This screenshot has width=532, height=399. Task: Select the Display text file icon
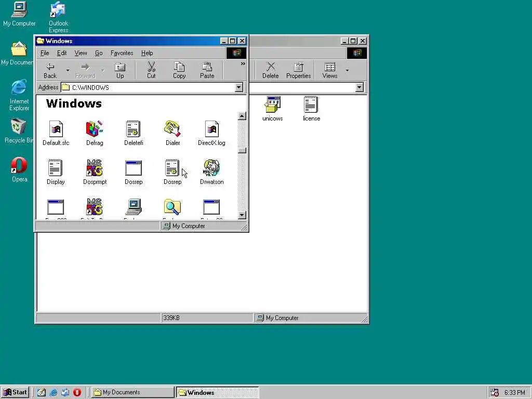click(55, 168)
